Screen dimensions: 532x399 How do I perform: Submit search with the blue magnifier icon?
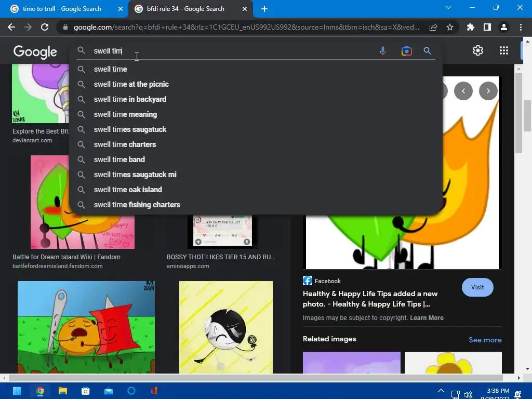click(427, 51)
